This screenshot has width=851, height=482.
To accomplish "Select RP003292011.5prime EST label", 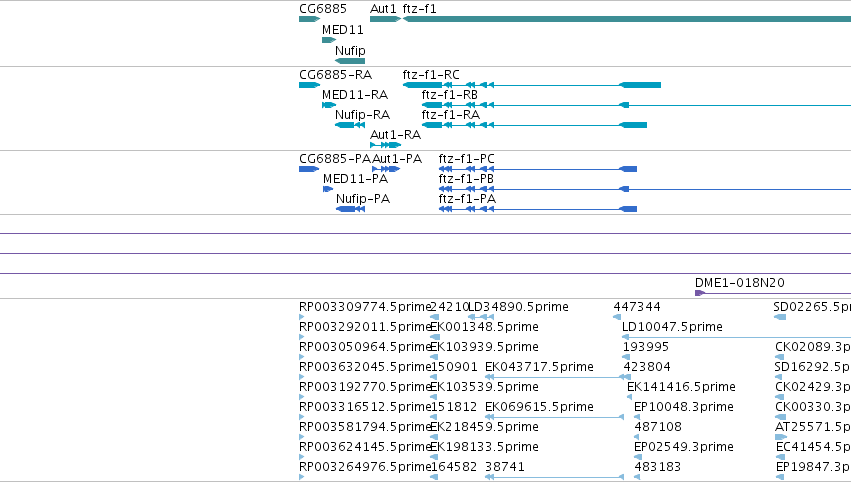I will (x=365, y=327).
